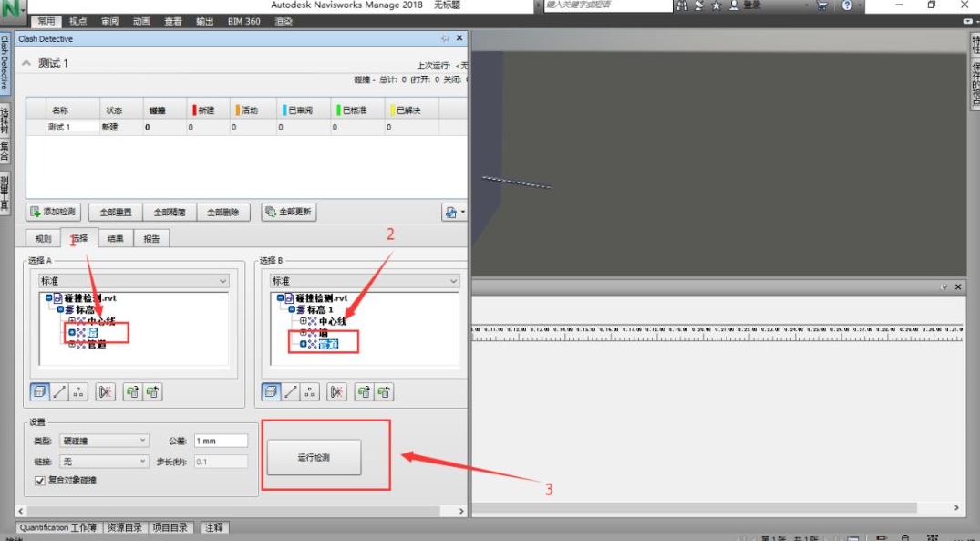Open the favorites star icon in title bar
The image size is (980, 541).
[x=717, y=5]
